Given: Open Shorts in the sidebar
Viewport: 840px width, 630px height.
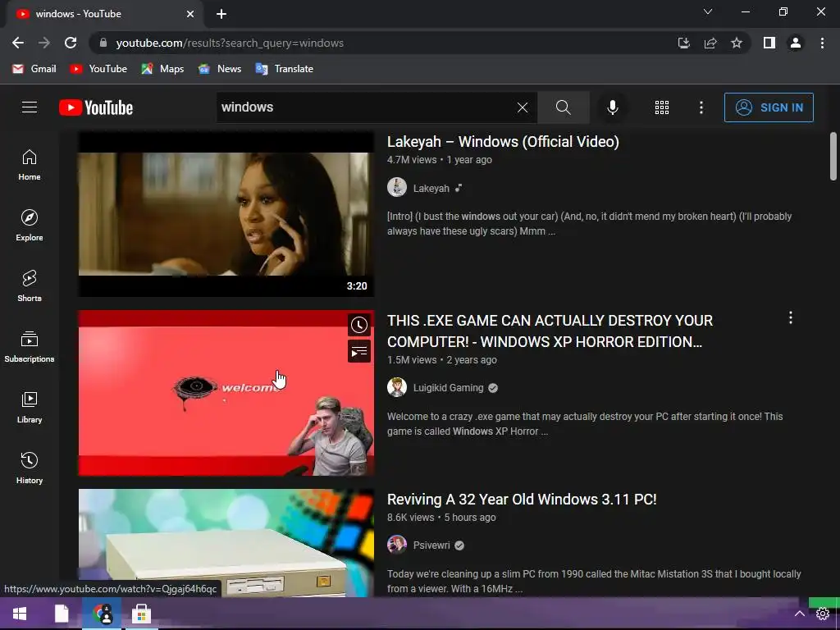Looking at the screenshot, I should (x=30, y=286).
